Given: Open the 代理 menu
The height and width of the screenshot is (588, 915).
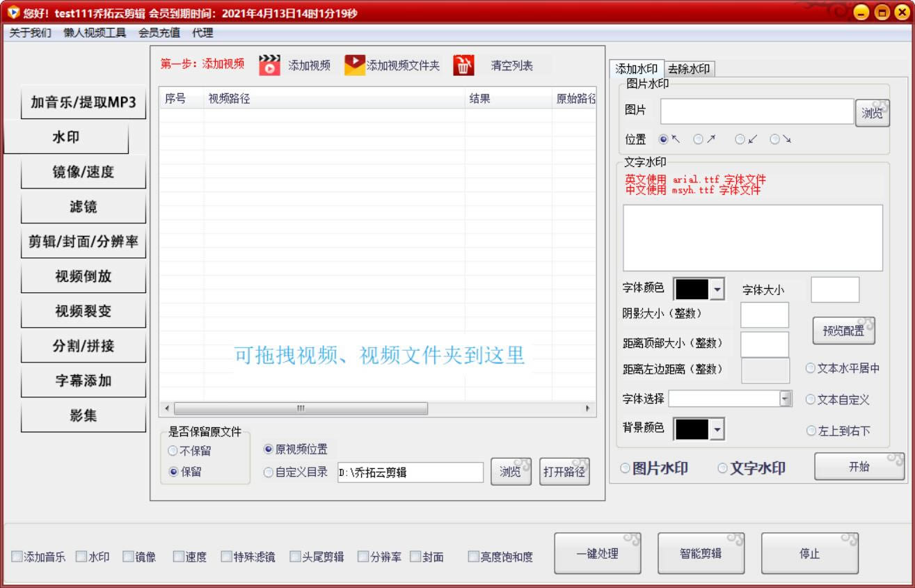Looking at the screenshot, I should 202,33.
